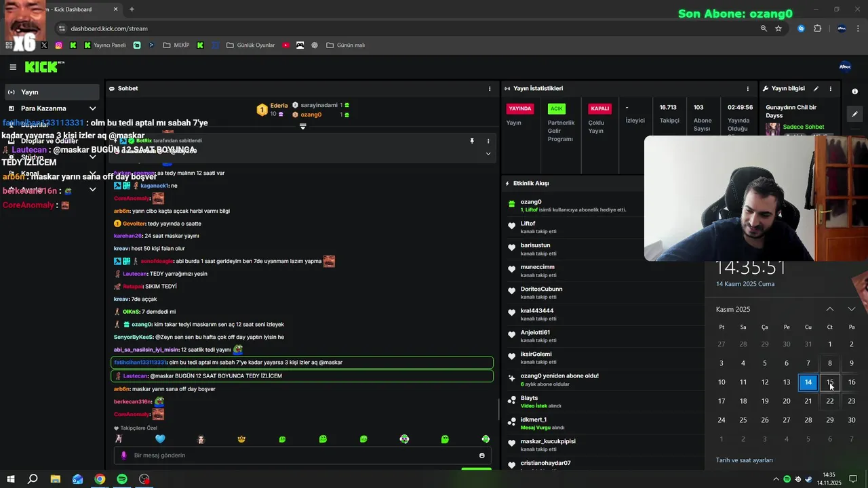Viewport: 868px width, 488px height.
Task: Click barisustun follow event
Action: pyautogui.click(x=573, y=249)
